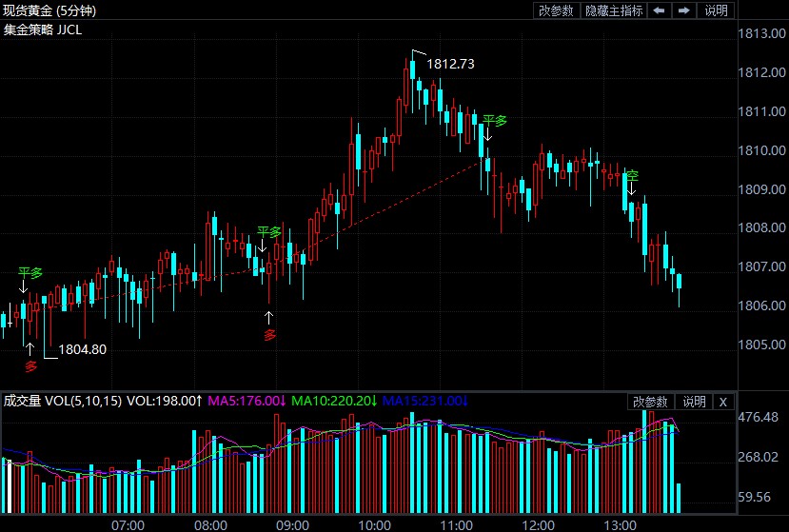Click the leftmost 平多 signal marker
This screenshot has width=789, height=532.
point(30,273)
